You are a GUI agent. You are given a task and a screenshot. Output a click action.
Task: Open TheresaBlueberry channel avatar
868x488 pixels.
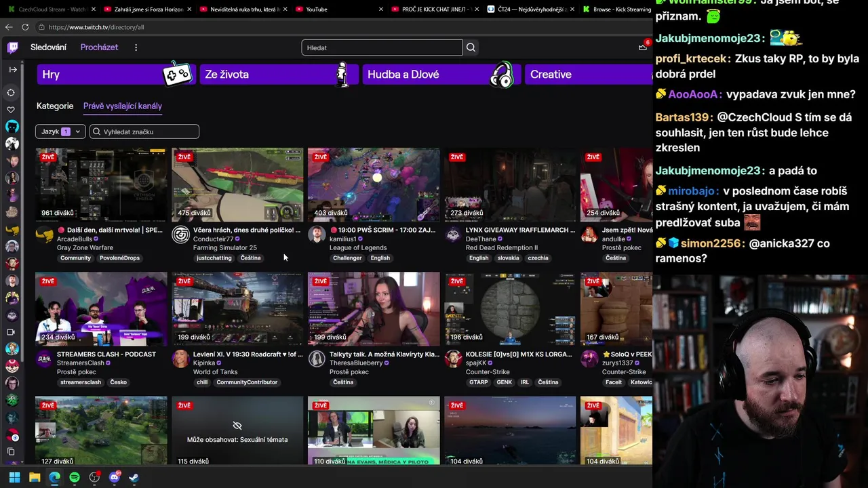coord(317,359)
